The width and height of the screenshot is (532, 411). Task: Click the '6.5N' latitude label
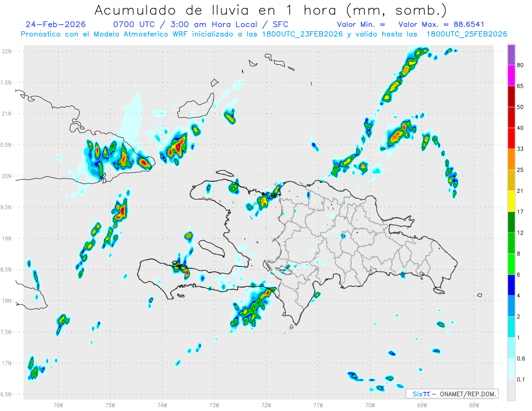pyautogui.click(x=6, y=395)
